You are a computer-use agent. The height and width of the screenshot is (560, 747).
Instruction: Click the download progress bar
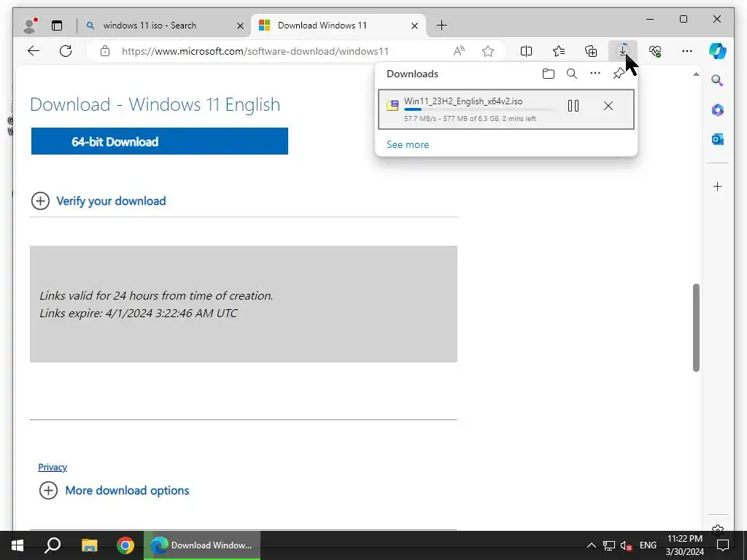[x=479, y=110]
